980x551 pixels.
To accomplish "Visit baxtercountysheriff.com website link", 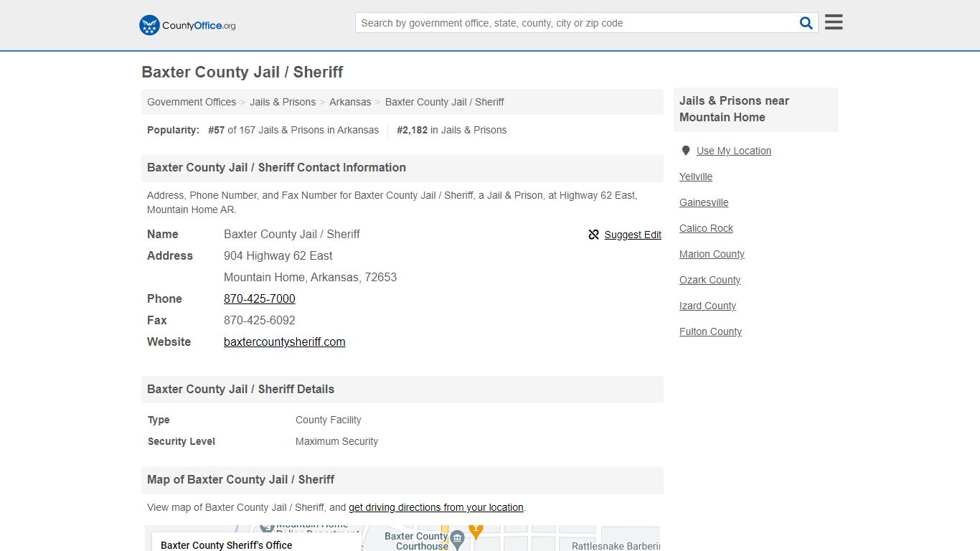I will click(285, 342).
